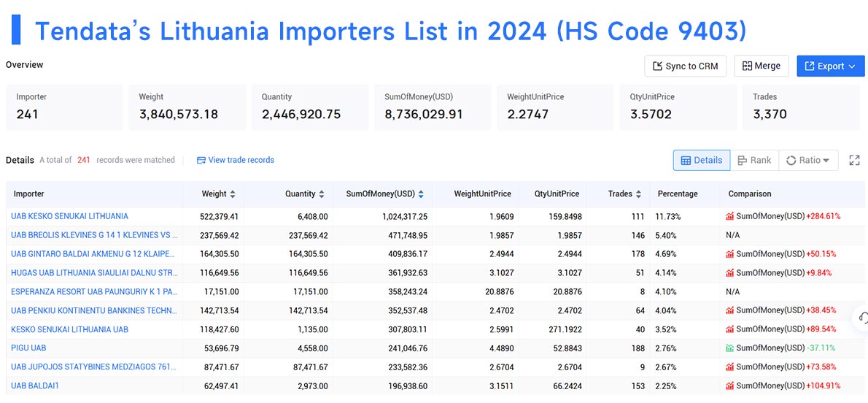Click the Importer column header
Viewport: 868px width, 403px height.
click(28, 194)
